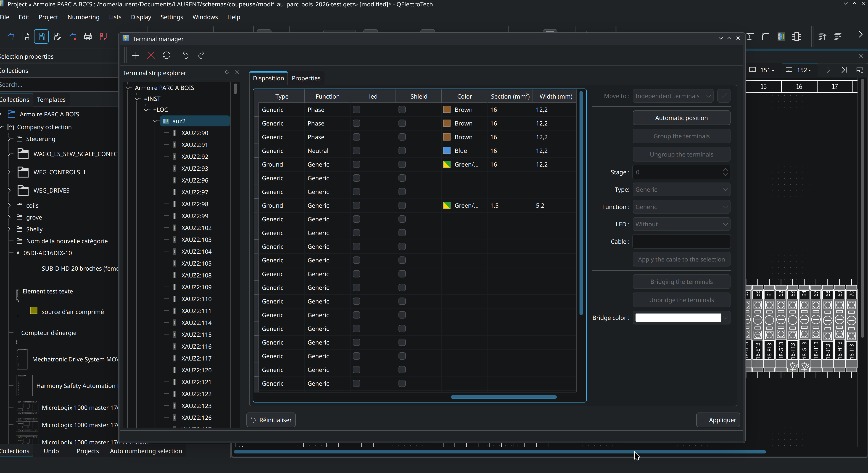Click the Save As icon with the pencil
This screenshot has width=868, height=473.
coord(57,36)
